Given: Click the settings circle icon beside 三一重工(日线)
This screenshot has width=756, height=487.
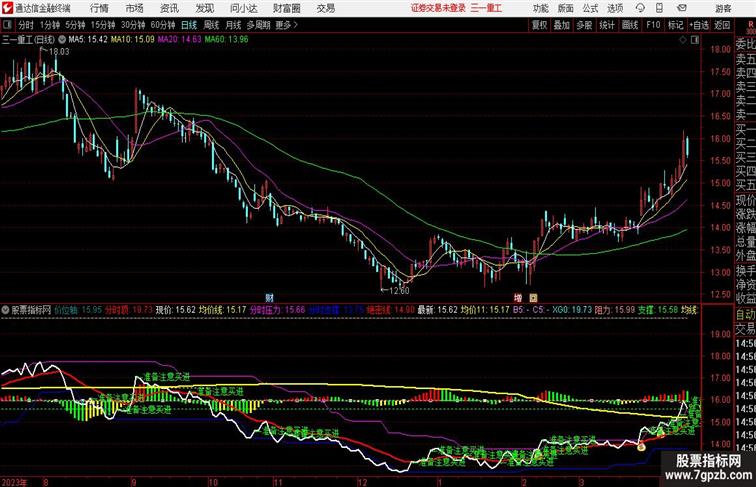Looking at the screenshot, I should (62, 40).
